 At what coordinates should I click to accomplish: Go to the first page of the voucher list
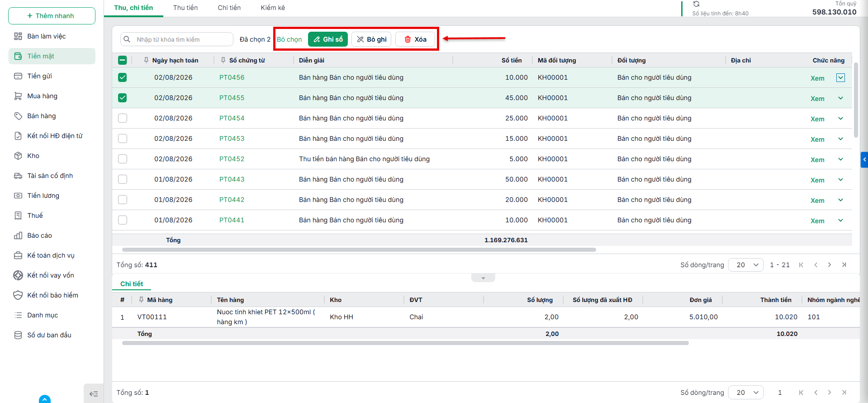click(801, 265)
